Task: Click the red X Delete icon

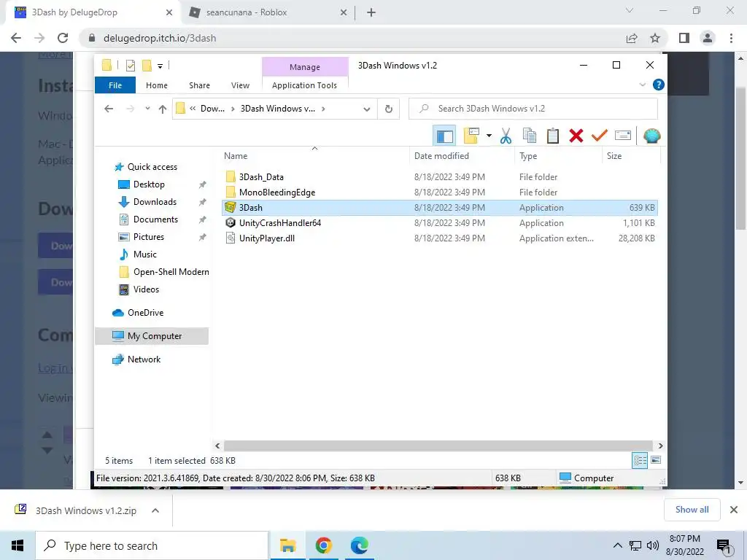Action: coord(576,136)
